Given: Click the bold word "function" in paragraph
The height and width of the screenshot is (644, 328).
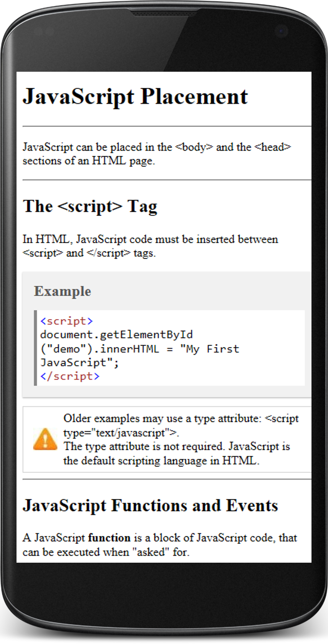Looking at the screenshot, I should (x=109, y=538).
